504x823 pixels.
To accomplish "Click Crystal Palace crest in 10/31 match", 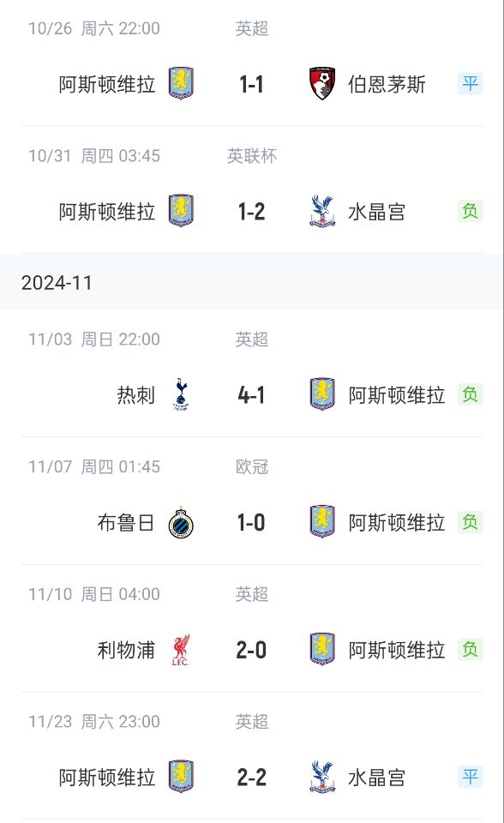I will (x=321, y=211).
